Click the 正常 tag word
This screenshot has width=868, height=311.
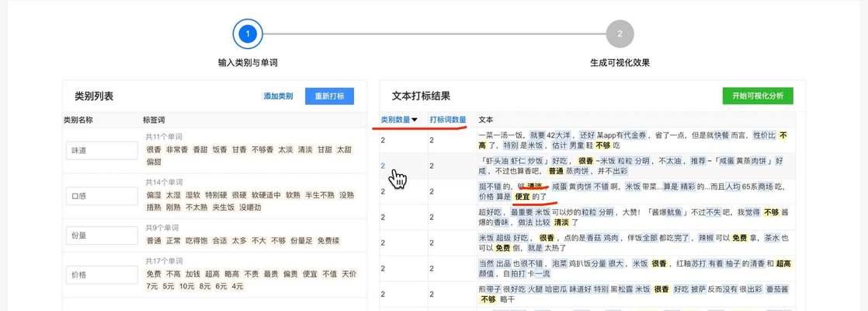coord(173,241)
